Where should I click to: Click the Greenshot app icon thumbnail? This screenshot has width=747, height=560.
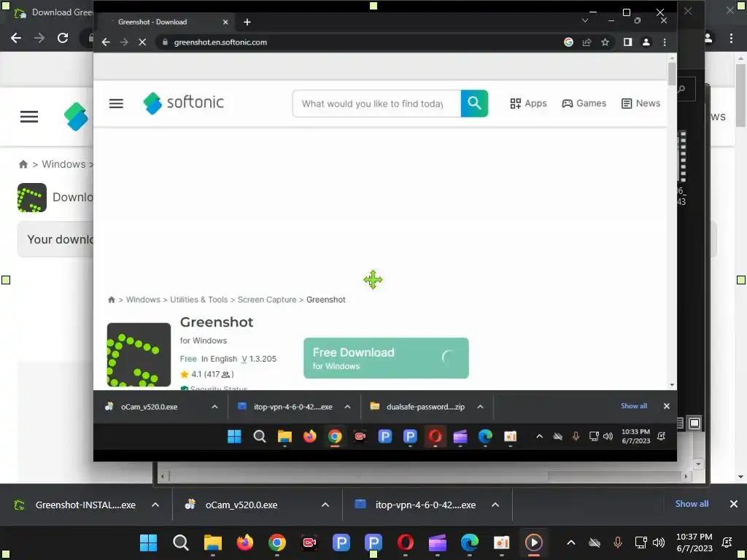(x=139, y=355)
